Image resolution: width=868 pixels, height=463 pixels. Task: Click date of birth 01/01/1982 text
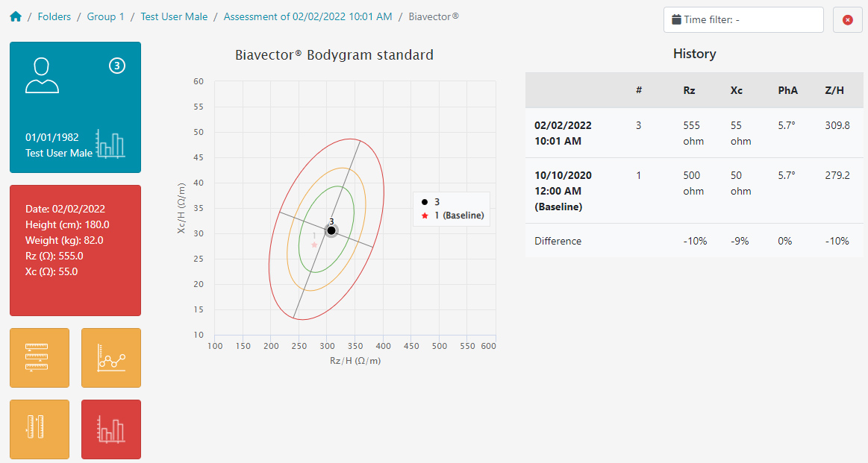click(52, 137)
